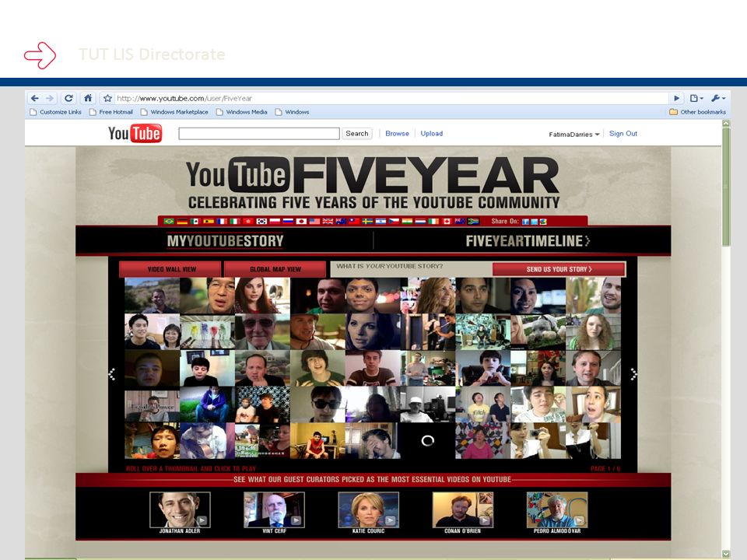Click the YouTube Search button
The image size is (747, 560).
(x=357, y=133)
